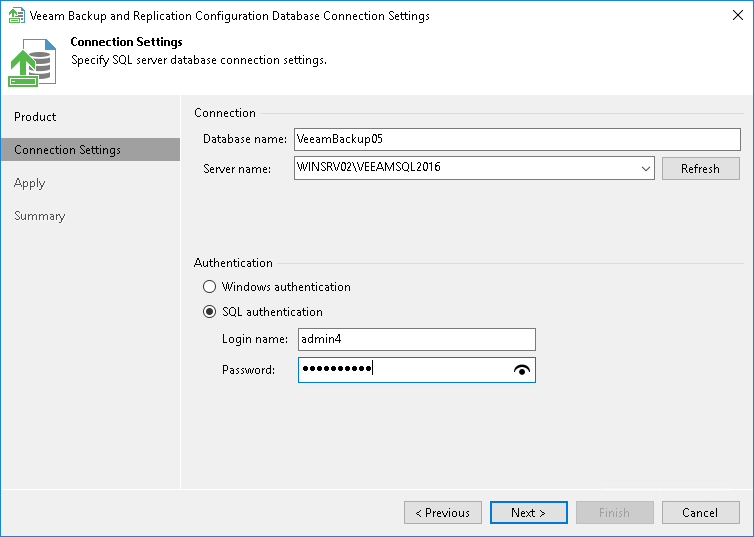Click the Previous button

pyautogui.click(x=443, y=512)
